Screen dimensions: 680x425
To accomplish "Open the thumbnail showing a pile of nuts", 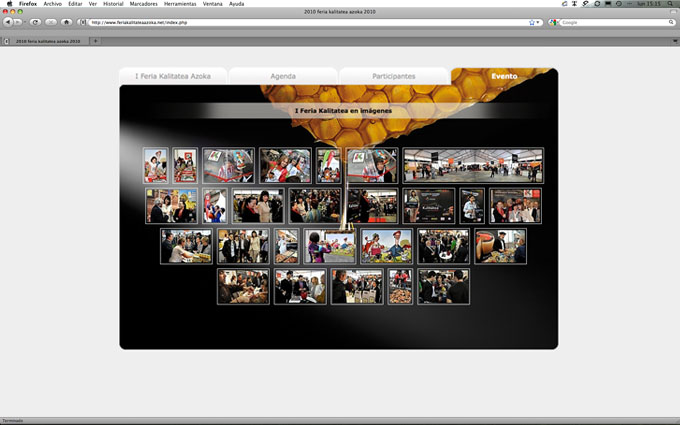I will click(400, 287).
